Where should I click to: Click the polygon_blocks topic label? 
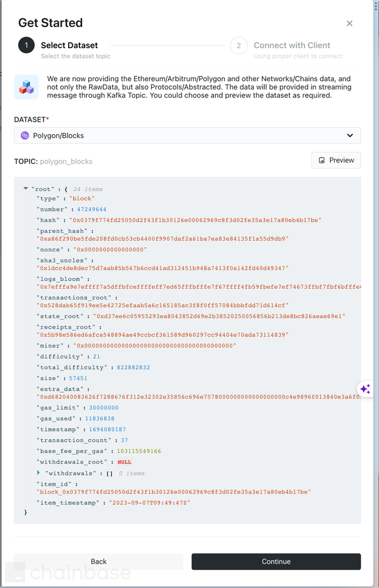[66, 160]
